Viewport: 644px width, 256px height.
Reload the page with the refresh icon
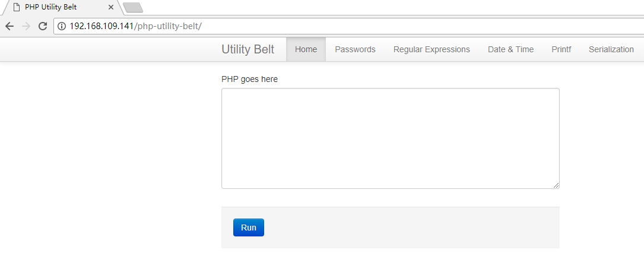pyautogui.click(x=43, y=26)
